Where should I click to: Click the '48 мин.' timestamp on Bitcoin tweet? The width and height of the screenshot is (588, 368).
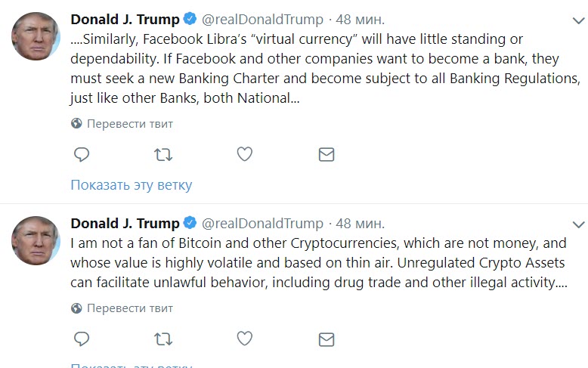(x=360, y=224)
